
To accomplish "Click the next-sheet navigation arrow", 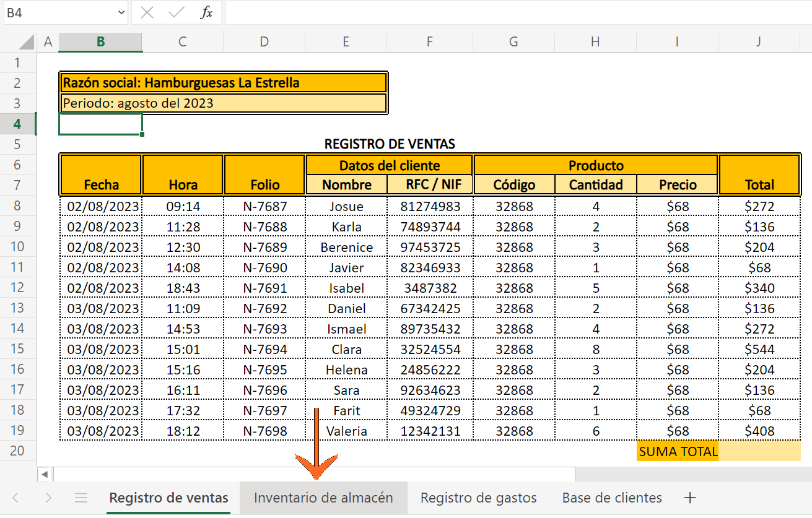I will [49, 498].
